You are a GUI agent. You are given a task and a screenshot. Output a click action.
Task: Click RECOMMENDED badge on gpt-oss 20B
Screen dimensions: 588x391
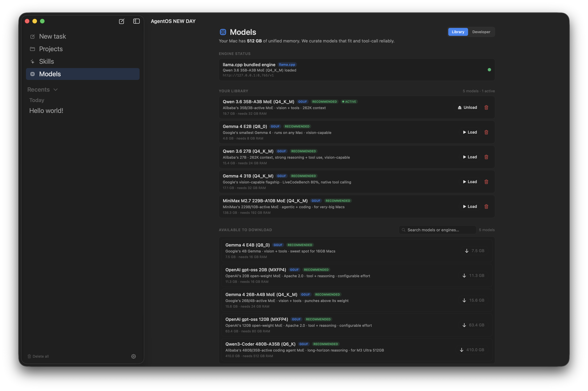316,270
